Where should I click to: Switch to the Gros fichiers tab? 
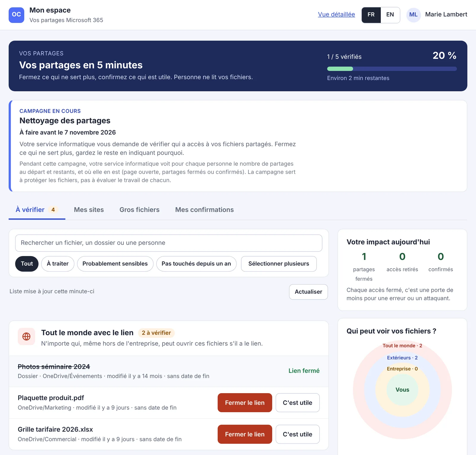(x=140, y=210)
